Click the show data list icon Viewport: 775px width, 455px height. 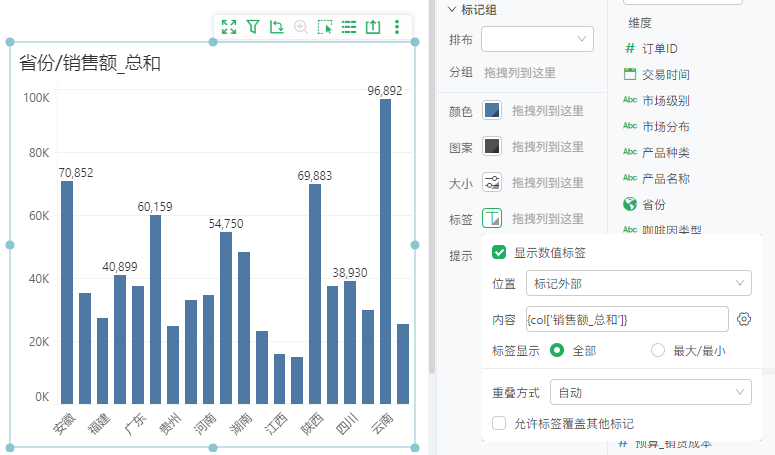(349, 27)
